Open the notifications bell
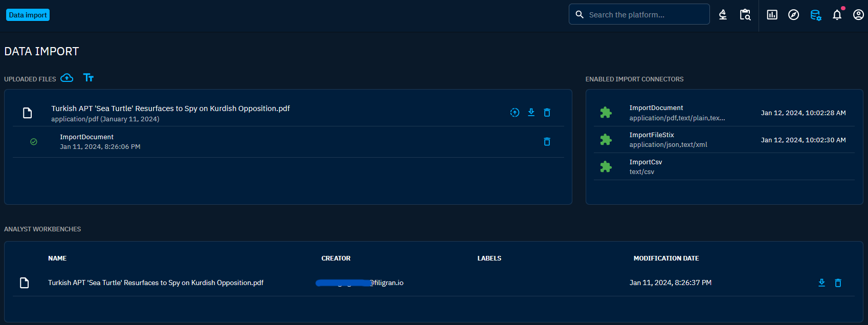868x325 pixels. [837, 15]
